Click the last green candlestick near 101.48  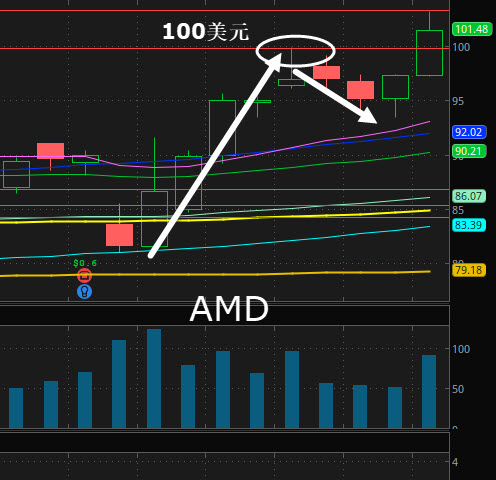point(429,53)
